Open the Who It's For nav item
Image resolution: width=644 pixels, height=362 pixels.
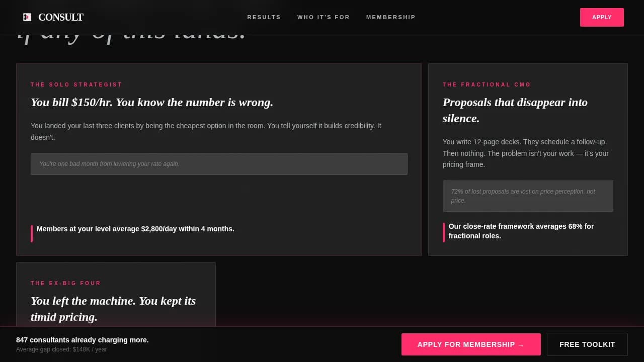[x=324, y=17]
